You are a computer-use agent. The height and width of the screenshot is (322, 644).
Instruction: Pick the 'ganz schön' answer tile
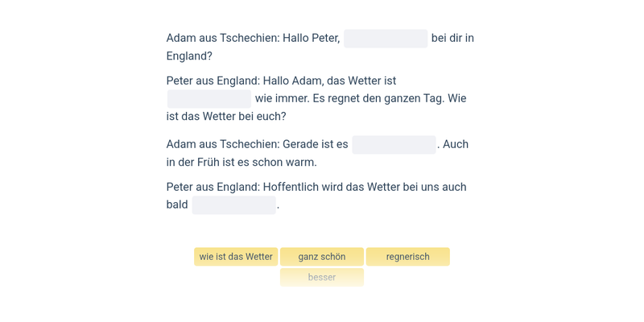(x=321, y=257)
